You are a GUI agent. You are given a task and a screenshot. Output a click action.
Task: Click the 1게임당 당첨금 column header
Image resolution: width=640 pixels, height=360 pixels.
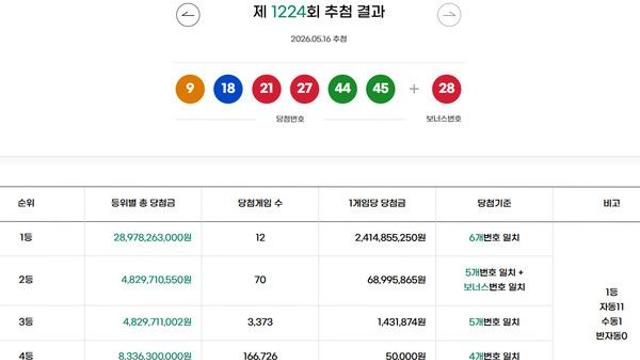[377, 203]
